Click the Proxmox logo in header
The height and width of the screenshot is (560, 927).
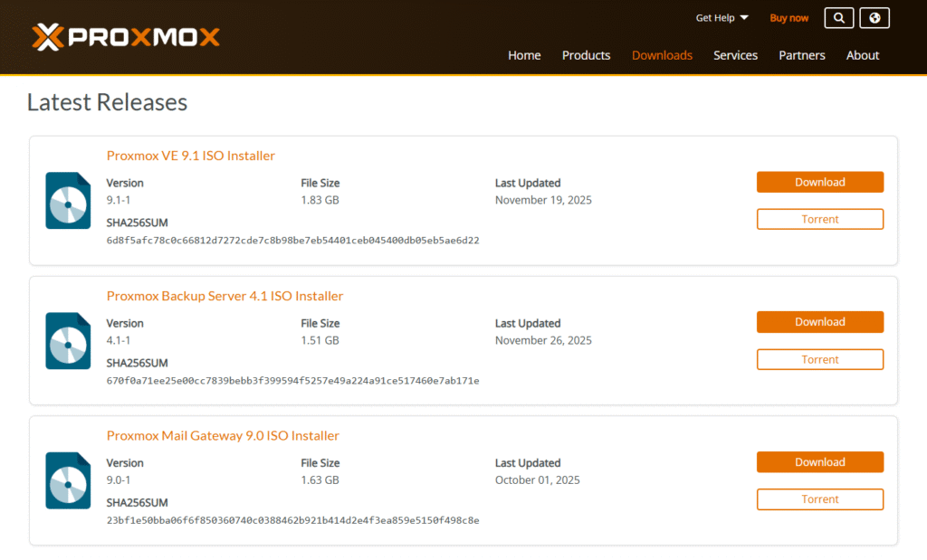pos(126,37)
